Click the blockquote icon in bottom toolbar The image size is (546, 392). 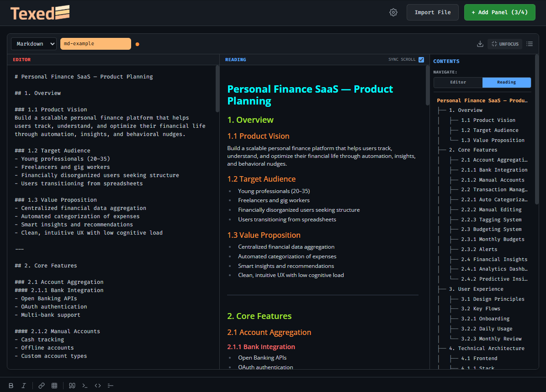[72, 386]
